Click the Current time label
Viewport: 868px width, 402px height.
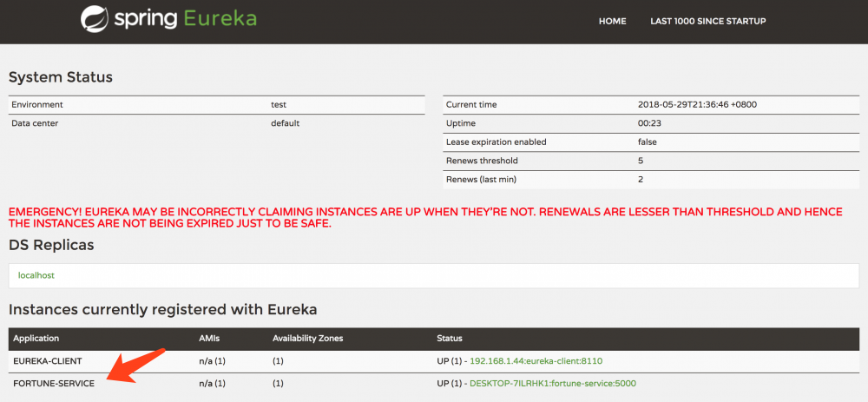pyautogui.click(x=471, y=104)
